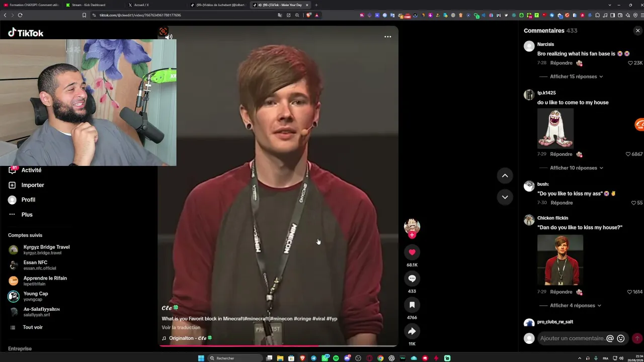Click the Rechercher taskbar search box

(236, 358)
